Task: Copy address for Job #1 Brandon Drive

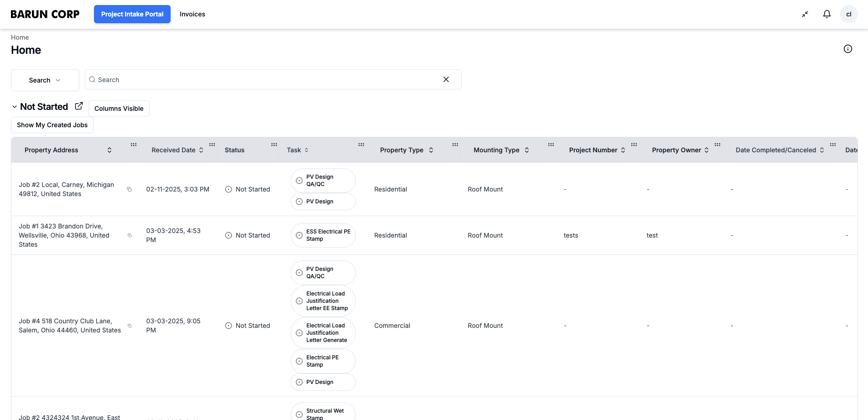Action: click(x=130, y=235)
